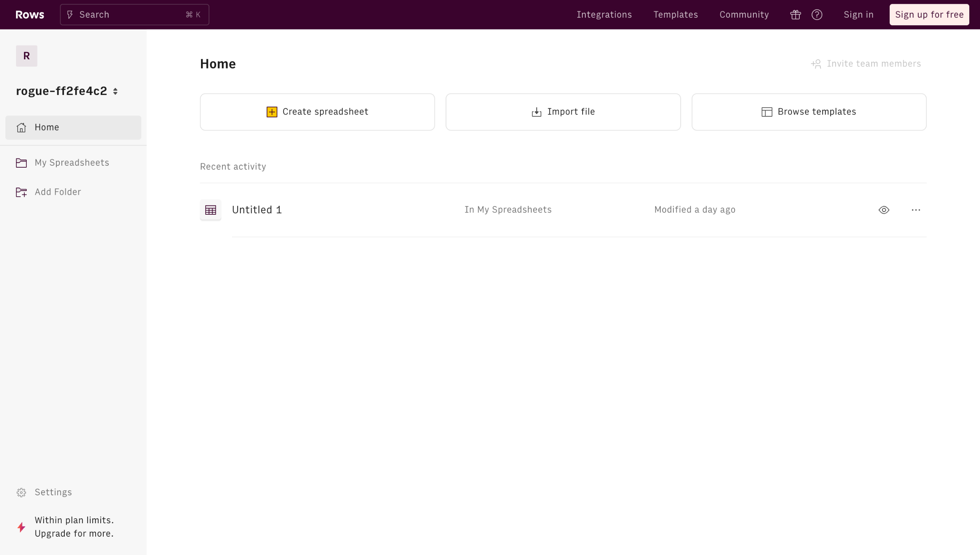Click Create spreadsheet button
980x555 pixels.
coord(317,112)
